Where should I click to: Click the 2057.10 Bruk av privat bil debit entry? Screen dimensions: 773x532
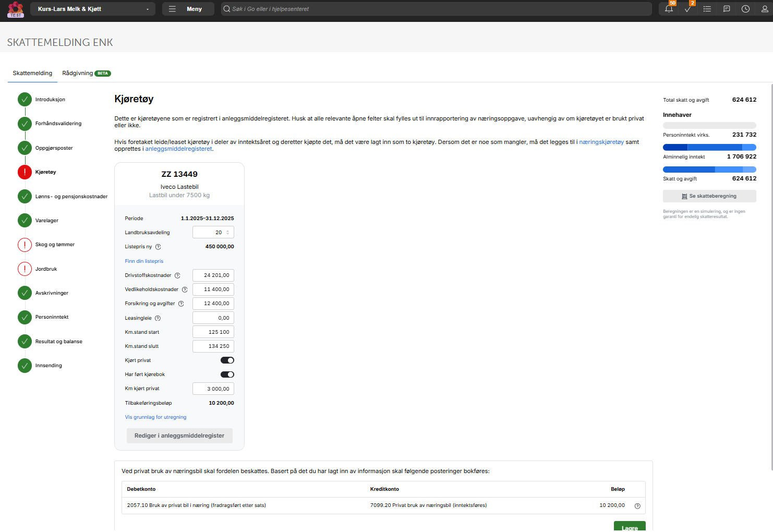tap(196, 505)
